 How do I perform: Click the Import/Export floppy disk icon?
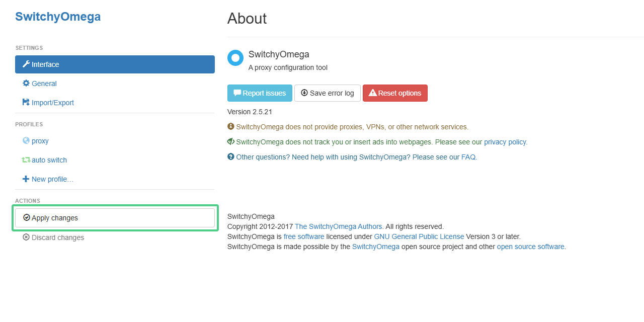pyautogui.click(x=26, y=103)
